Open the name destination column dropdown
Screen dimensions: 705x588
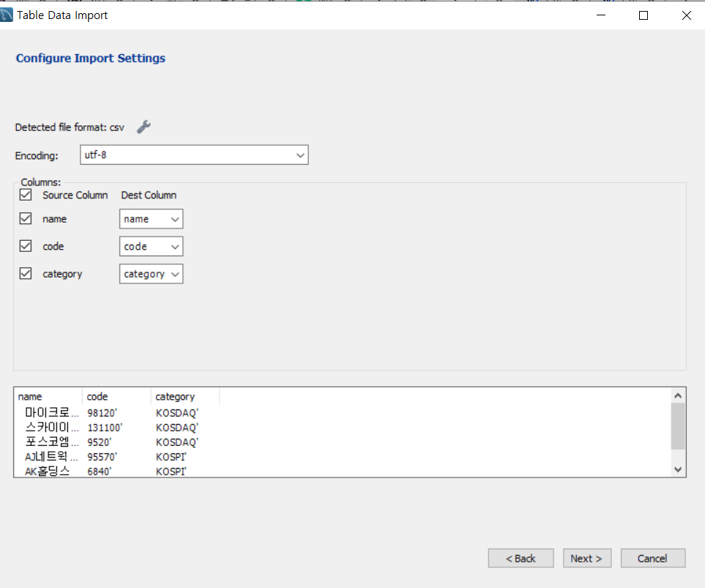coord(151,219)
